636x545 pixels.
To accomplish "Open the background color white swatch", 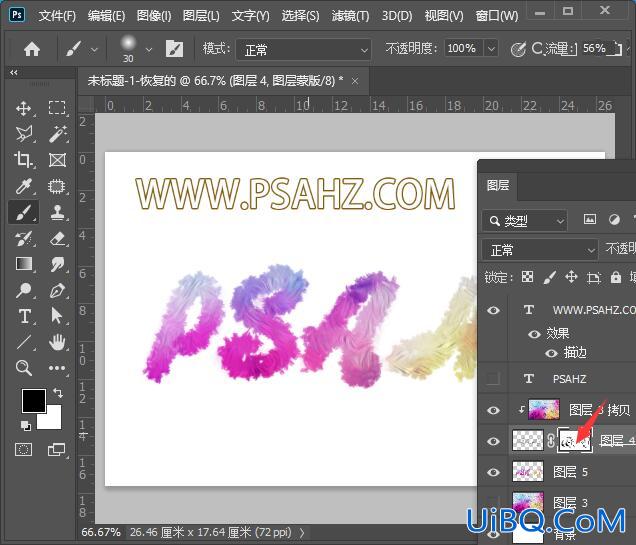I will (54, 421).
